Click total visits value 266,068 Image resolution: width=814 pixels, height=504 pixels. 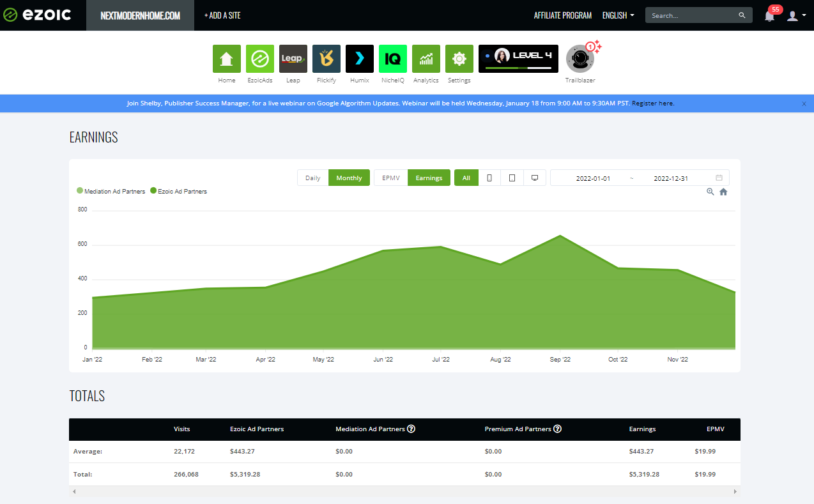(x=186, y=475)
